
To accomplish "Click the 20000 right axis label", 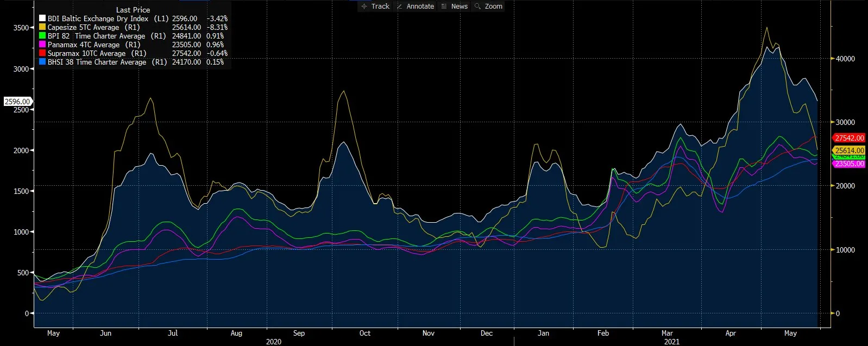I will (x=845, y=186).
